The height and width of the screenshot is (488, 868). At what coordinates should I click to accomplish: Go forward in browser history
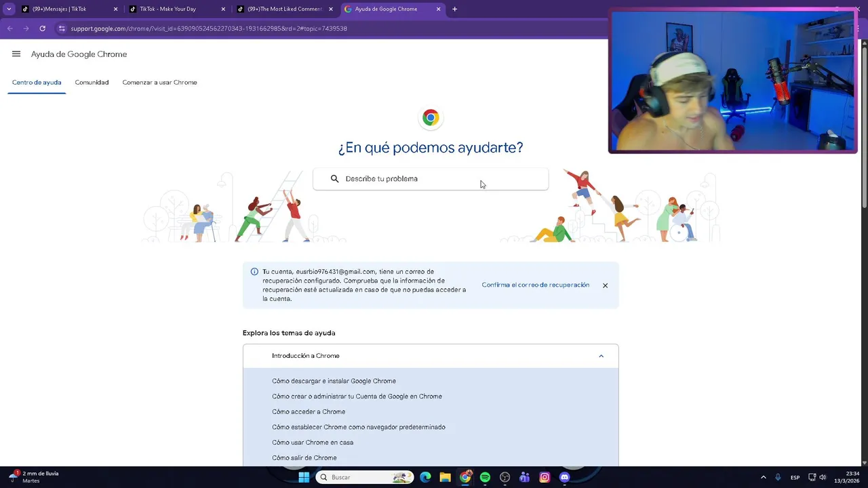point(26,28)
